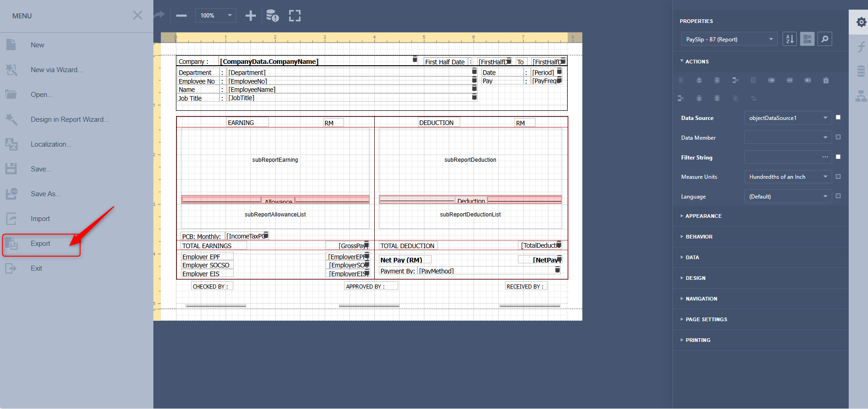The height and width of the screenshot is (409, 868).
Task: Open the Field List database tab
Action: tap(861, 71)
